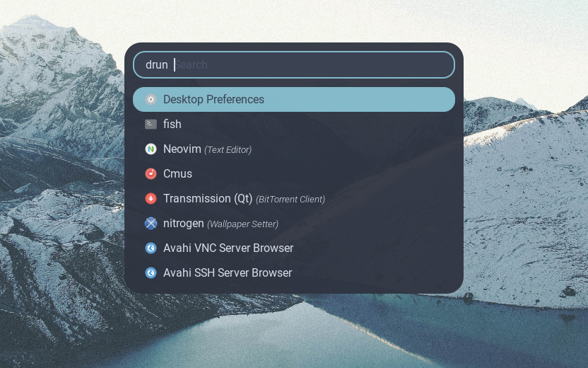Screen dimensions: 588x368
Task: Open the Avahi SSH Server Browser text
Action: coord(228,273)
